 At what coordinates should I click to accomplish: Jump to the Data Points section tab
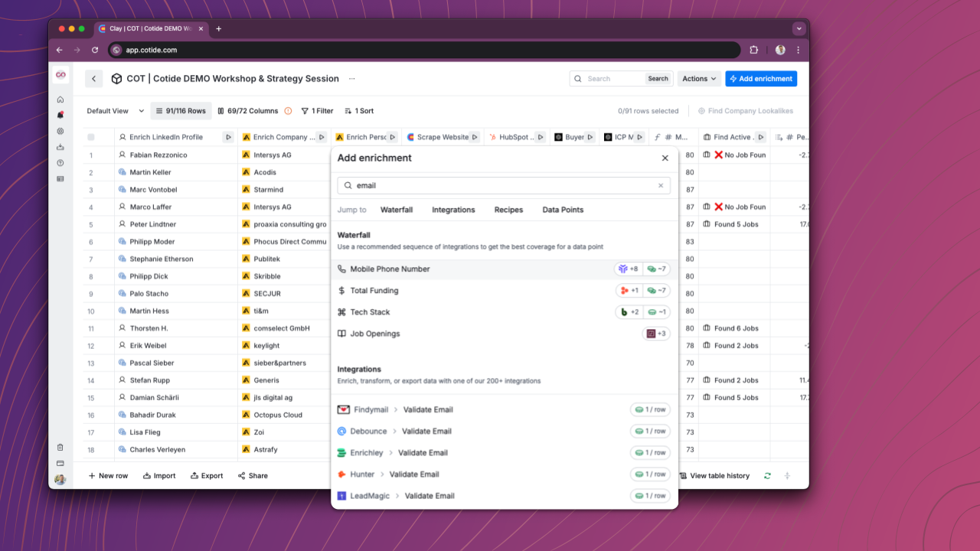(x=563, y=210)
